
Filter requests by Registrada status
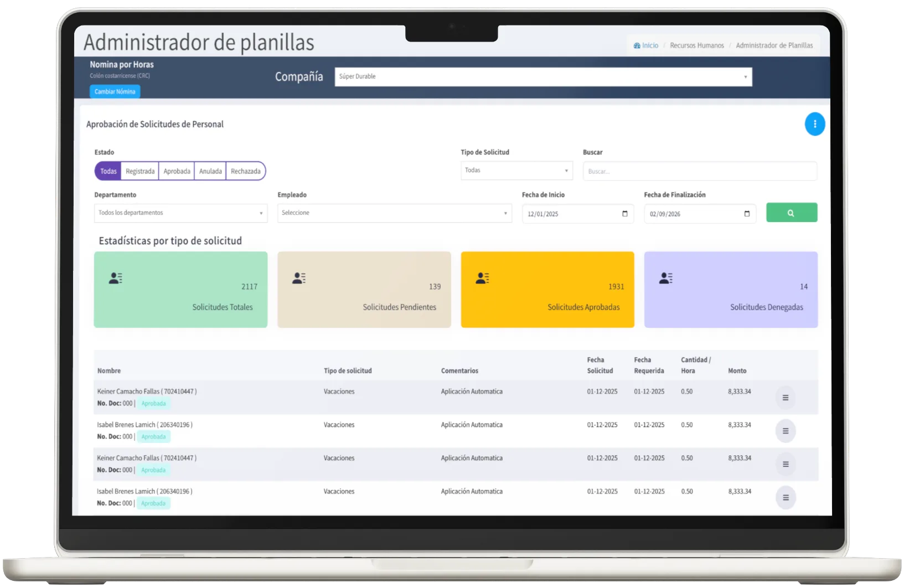pyautogui.click(x=140, y=171)
